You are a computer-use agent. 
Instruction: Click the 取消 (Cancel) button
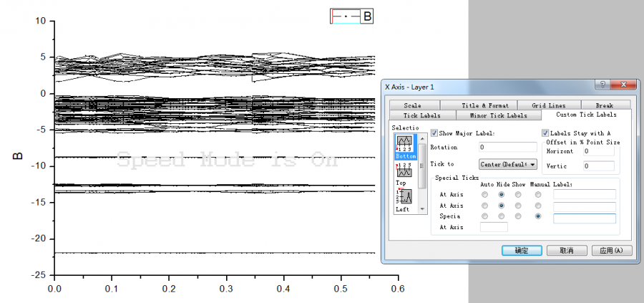tap(566, 251)
